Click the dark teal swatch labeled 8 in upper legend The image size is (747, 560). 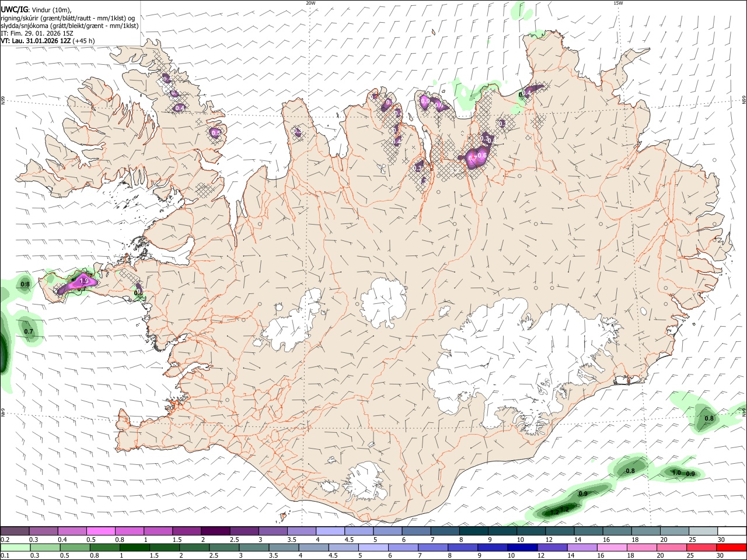473,531
